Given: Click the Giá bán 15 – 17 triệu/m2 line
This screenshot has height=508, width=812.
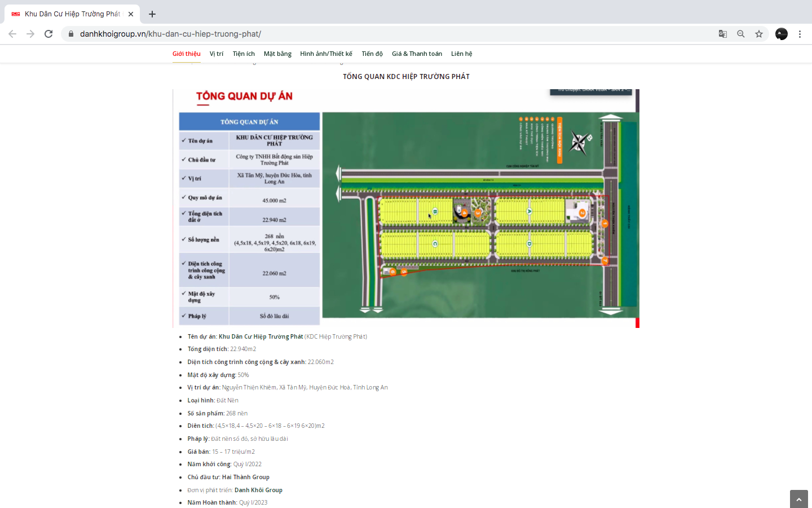Looking at the screenshot, I should pyautogui.click(x=221, y=452).
